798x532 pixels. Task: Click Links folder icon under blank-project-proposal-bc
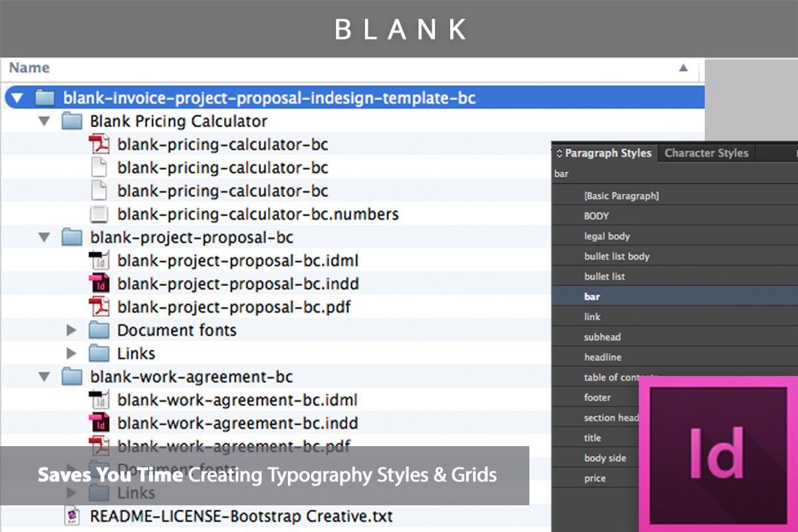[x=98, y=354]
